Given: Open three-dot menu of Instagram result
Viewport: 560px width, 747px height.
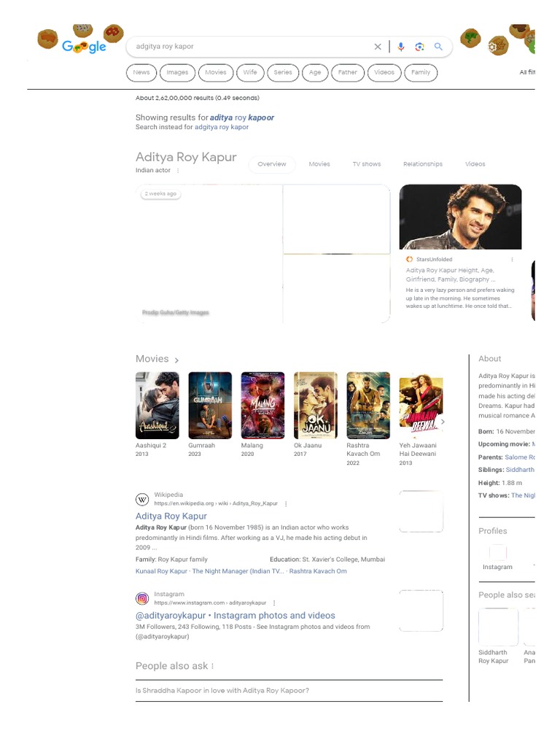Looking at the screenshot, I should click(274, 603).
